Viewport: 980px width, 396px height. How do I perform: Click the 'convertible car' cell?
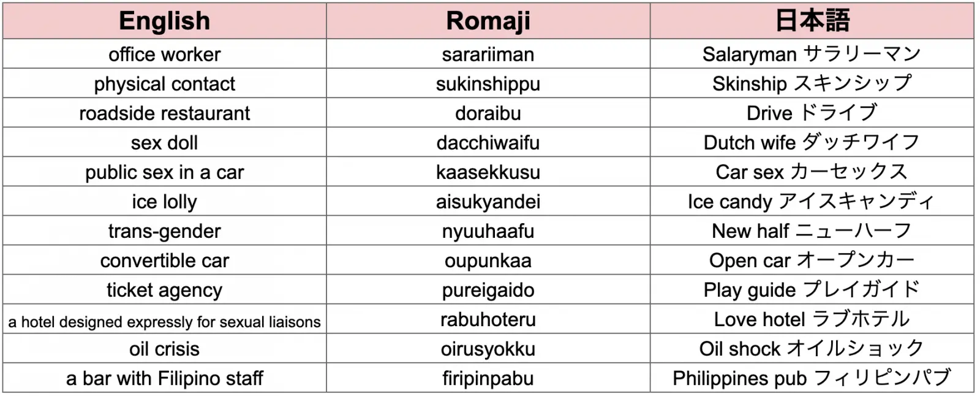(164, 261)
